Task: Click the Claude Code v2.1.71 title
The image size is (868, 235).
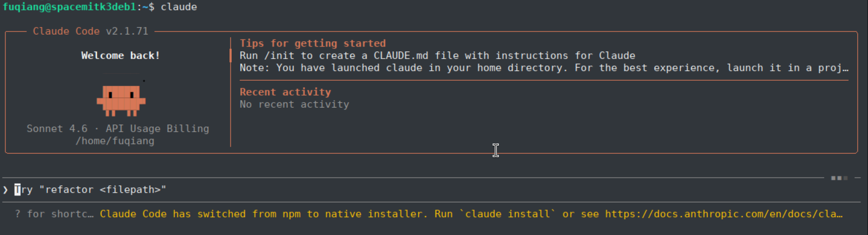Action: (90, 31)
